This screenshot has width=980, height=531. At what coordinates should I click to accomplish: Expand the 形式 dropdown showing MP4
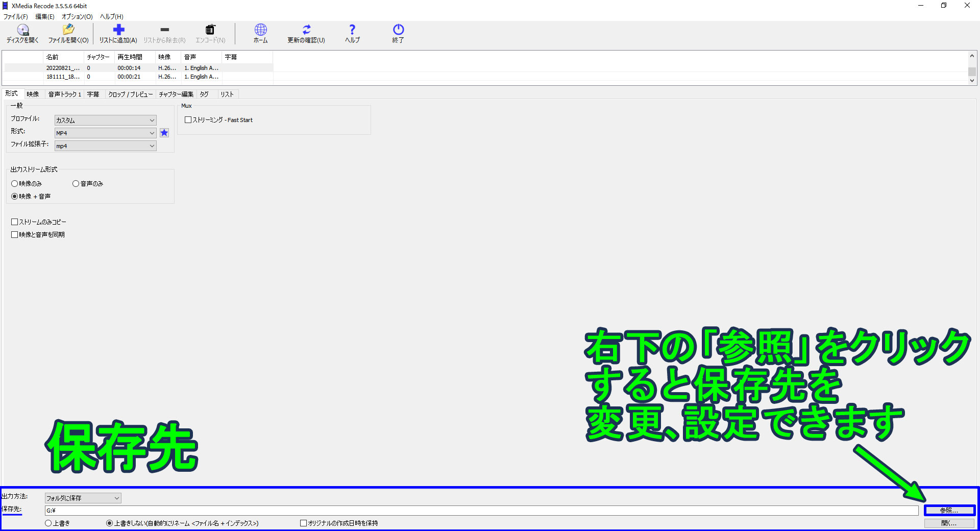(x=106, y=133)
